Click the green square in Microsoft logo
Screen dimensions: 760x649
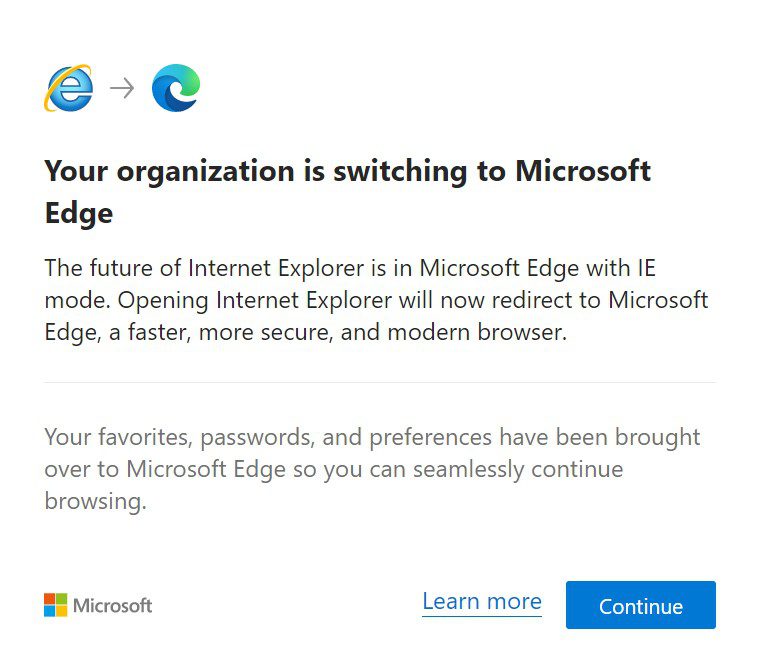click(61, 599)
